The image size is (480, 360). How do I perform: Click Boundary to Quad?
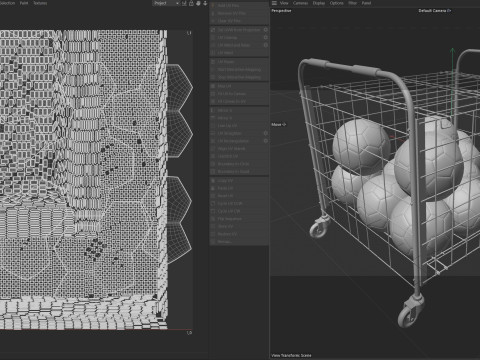239,171
